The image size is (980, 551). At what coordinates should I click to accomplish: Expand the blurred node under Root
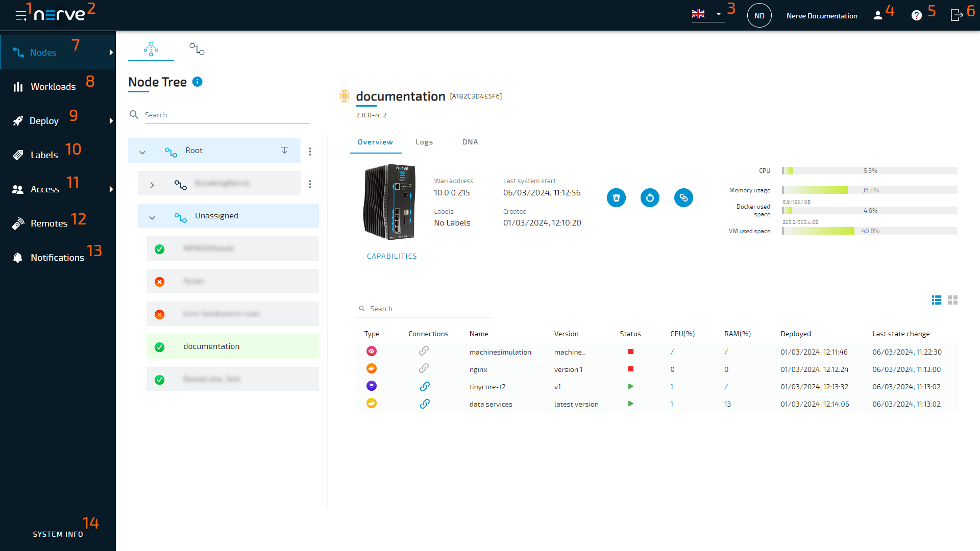pyautogui.click(x=151, y=183)
